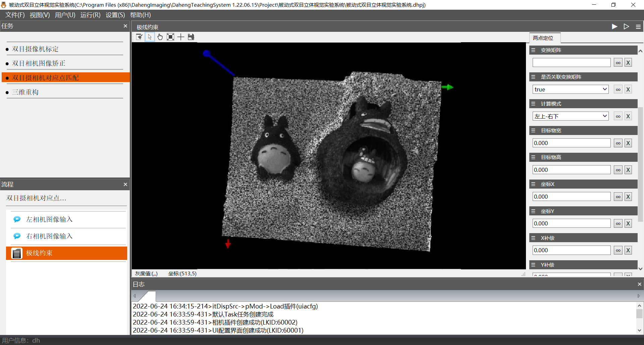Click log panel scroll-down arrow
644x345 pixels.
pyautogui.click(x=640, y=330)
